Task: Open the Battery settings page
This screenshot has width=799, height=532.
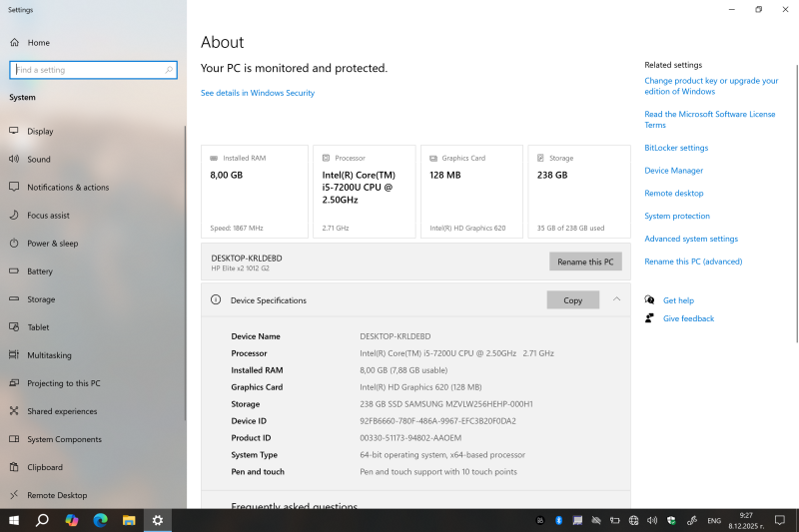Action: click(x=40, y=270)
